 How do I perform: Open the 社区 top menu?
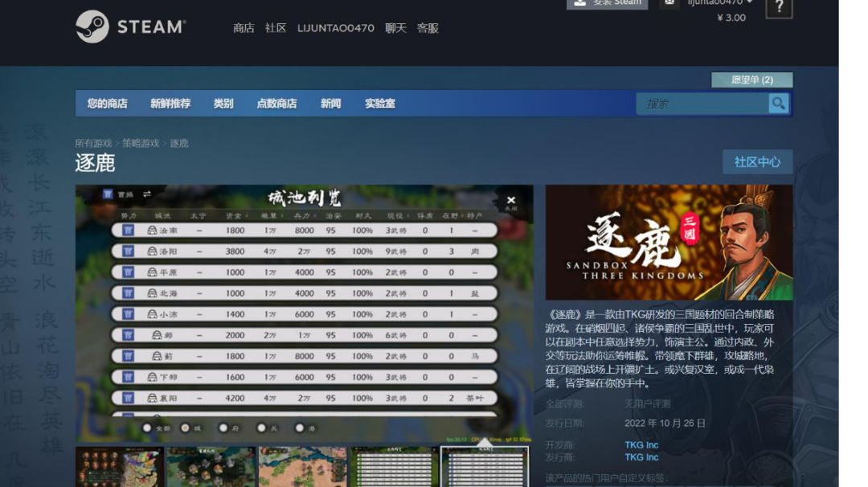276,28
